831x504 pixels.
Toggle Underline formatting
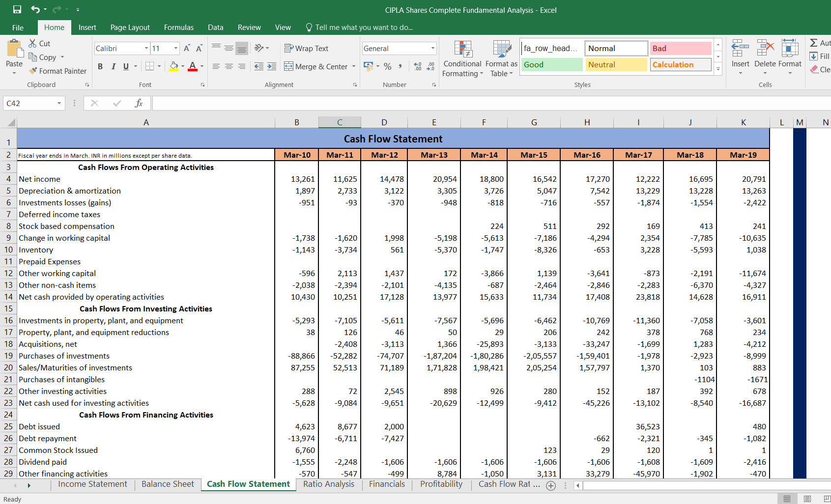pyautogui.click(x=126, y=66)
